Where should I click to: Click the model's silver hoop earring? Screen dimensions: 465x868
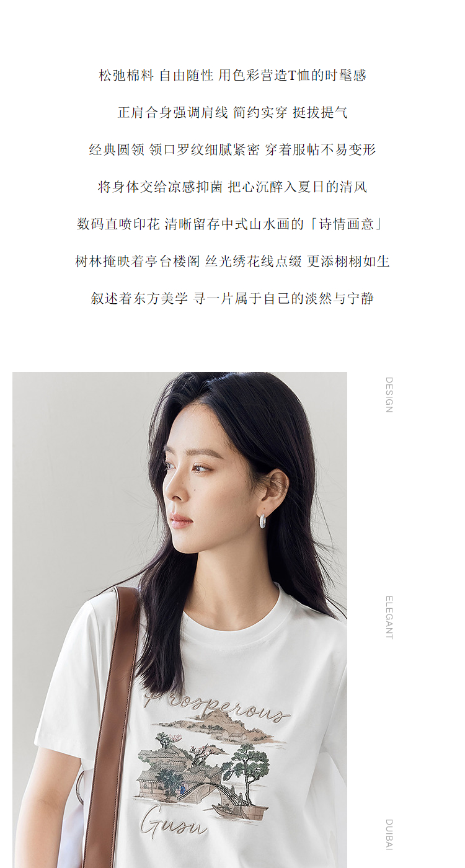(263, 521)
